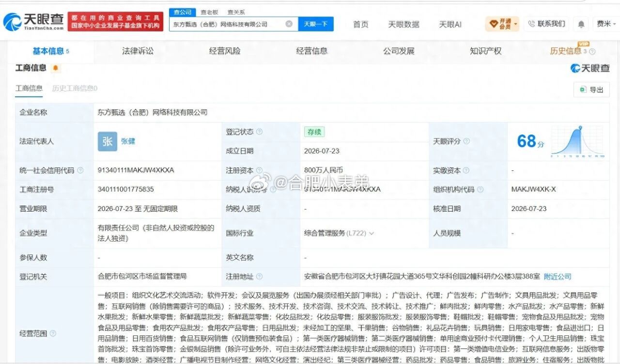Click the 有限责任公司 enterprise type text

(x=156, y=233)
